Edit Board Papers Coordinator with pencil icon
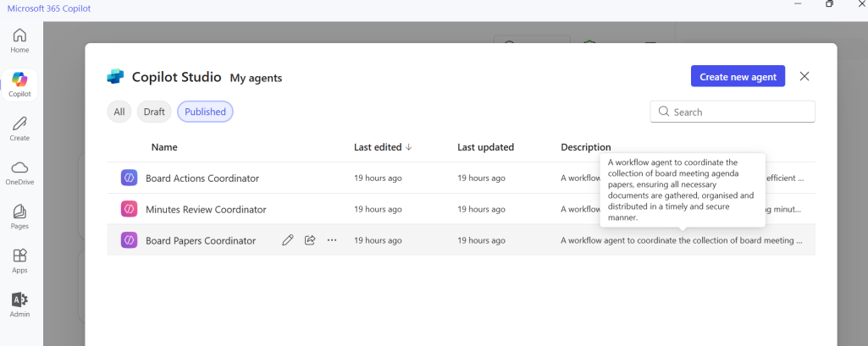 [x=287, y=240]
